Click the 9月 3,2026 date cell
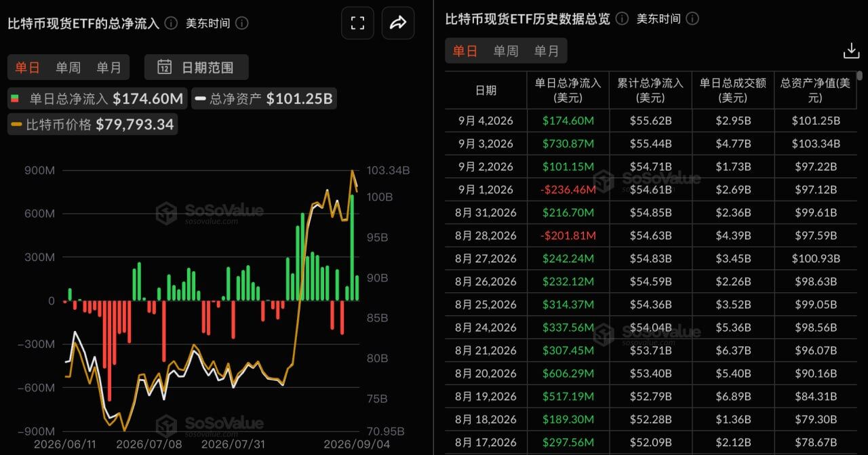This screenshot has width=868, height=455. [x=486, y=144]
